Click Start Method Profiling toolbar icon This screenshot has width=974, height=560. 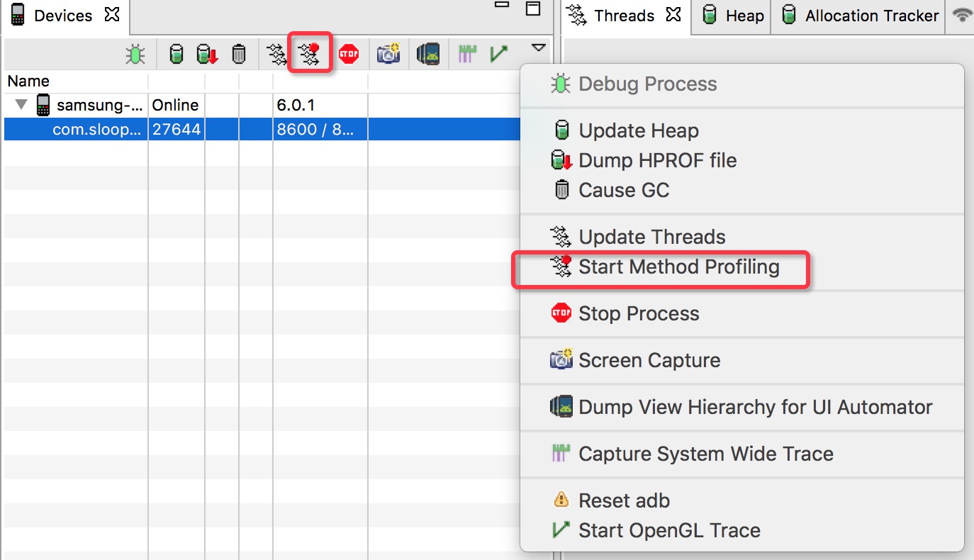click(x=310, y=53)
